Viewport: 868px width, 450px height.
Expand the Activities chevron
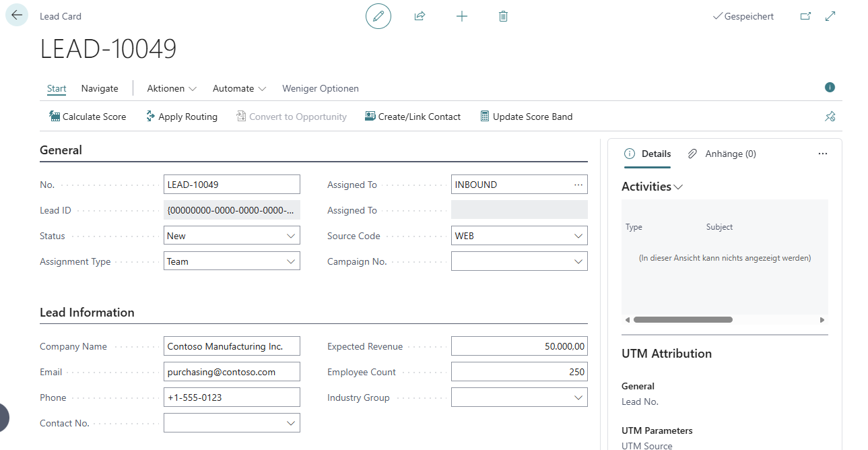678,187
